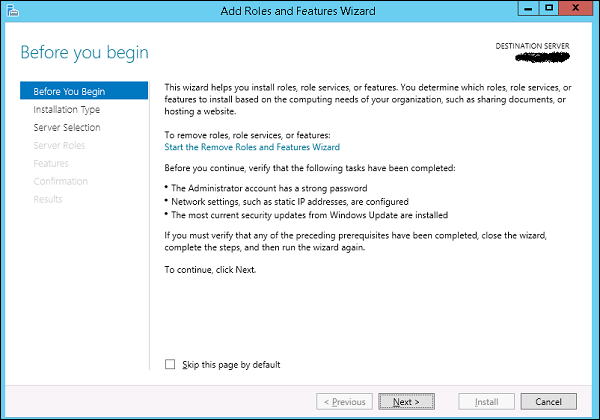The width and height of the screenshot is (600, 420).
Task: Select the Results step in the sidebar
Action: 48,200
